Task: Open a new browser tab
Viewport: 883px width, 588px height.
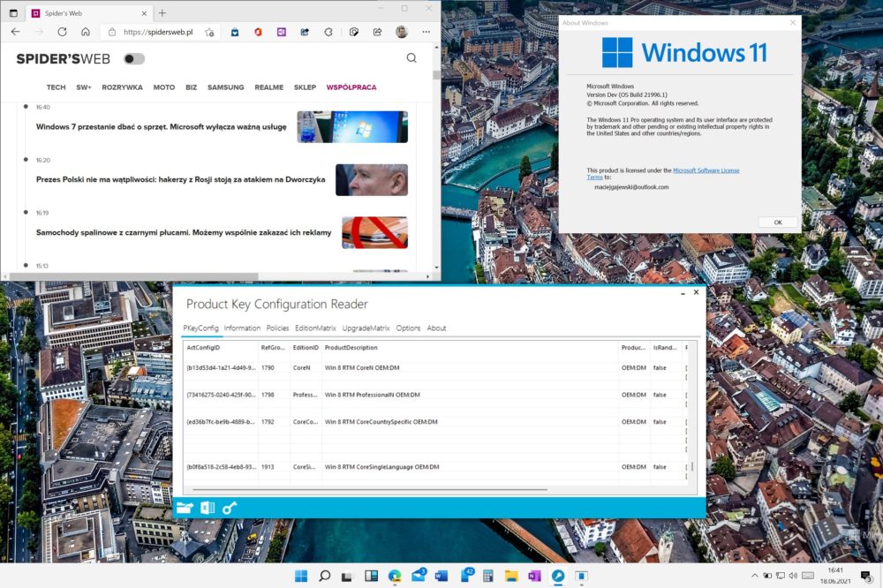Action: (162, 13)
